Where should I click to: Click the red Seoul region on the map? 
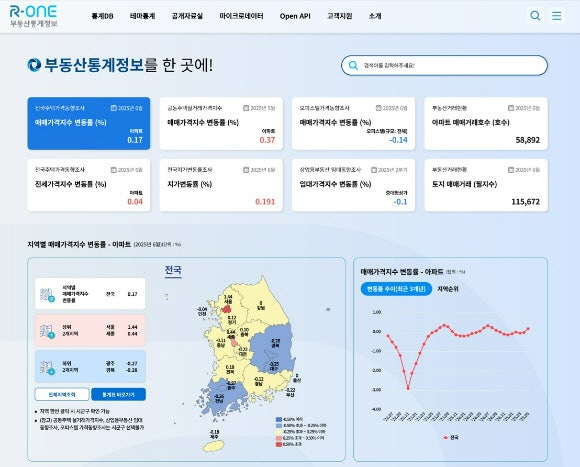click(x=226, y=309)
